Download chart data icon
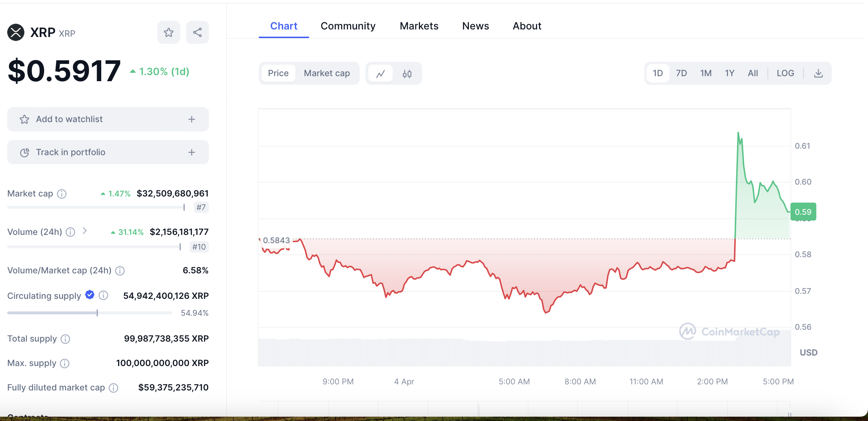The image size is (868, 421). point(818,73)
